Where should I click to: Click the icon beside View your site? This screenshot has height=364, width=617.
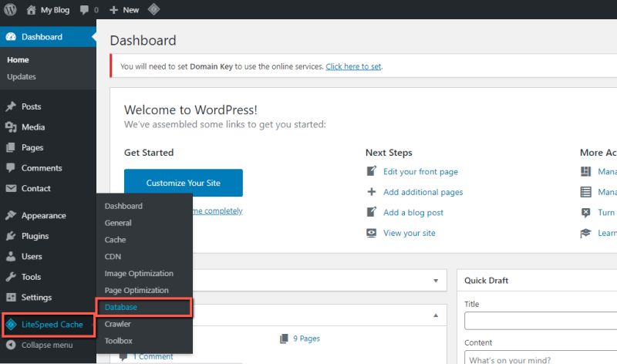pos(372,233)
